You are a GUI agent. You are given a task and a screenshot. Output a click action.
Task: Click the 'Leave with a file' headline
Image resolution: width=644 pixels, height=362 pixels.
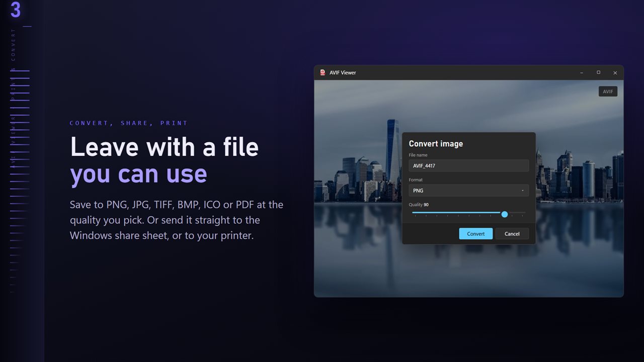pos(165,147)
